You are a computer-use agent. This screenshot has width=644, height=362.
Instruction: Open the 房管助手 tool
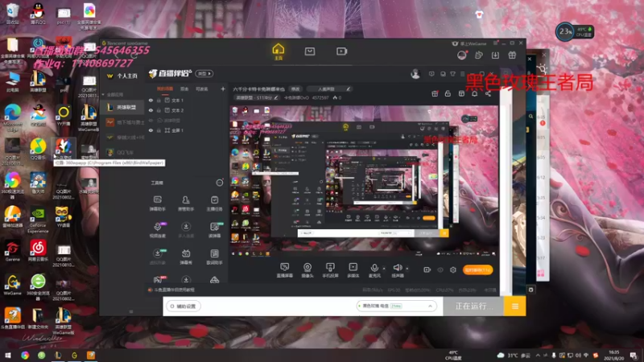tap(186, 204)
